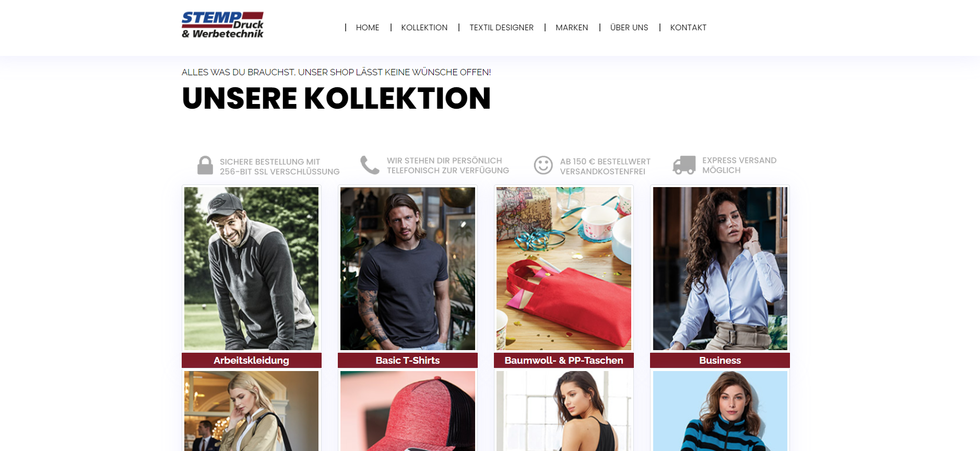
Task: Navigate to ÜBER UNS
Action: pos(629,28)
